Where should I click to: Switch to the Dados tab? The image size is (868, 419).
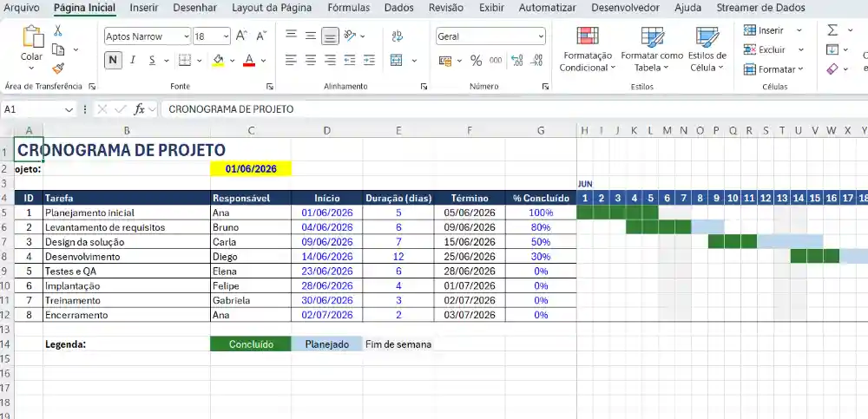[398, 8]
